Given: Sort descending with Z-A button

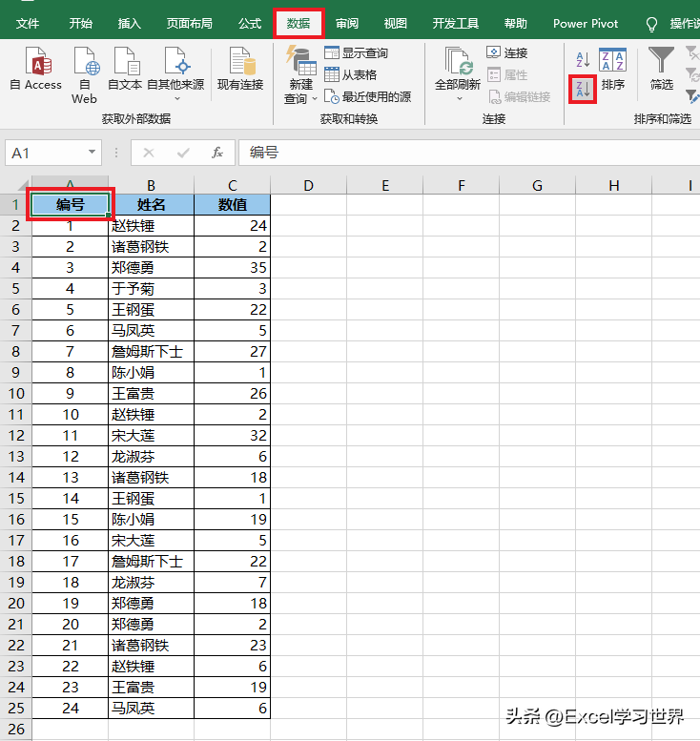Looking at the screenshot, I should [583, 89].
